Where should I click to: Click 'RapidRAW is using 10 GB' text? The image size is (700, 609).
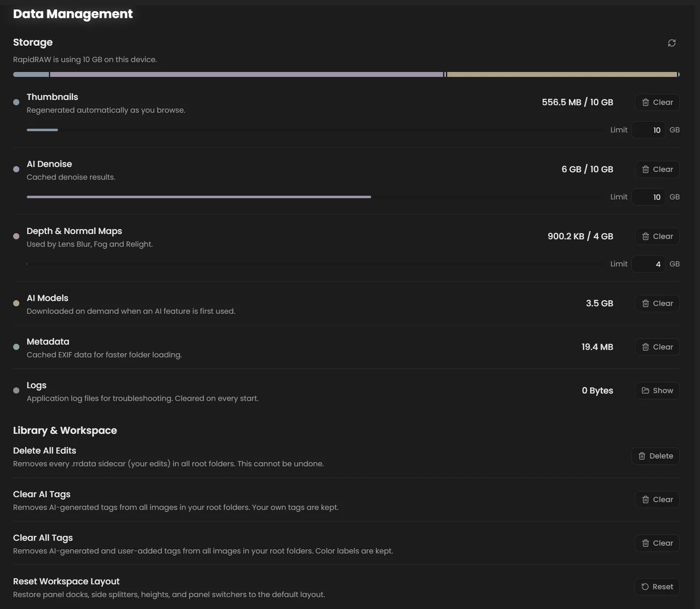pos(85,60)
